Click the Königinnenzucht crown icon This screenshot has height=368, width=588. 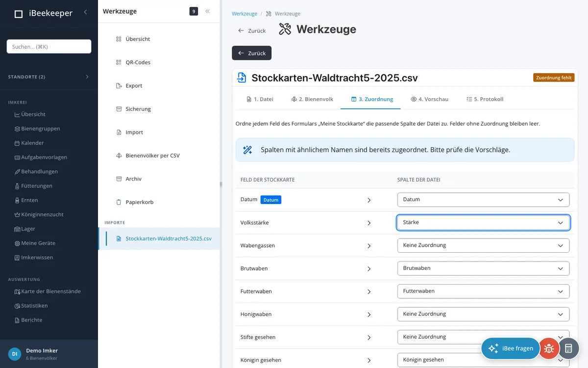click(17, 215)
